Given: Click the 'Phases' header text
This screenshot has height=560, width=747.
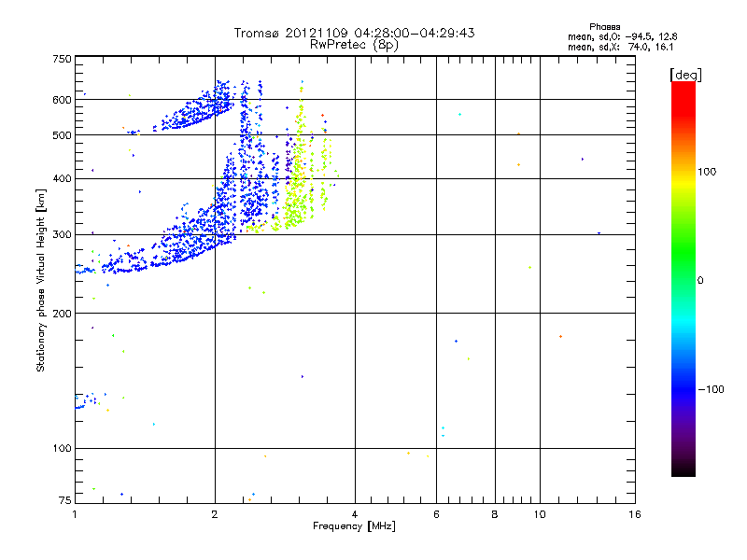Looking at the screenshot, I should pos(604,27).
